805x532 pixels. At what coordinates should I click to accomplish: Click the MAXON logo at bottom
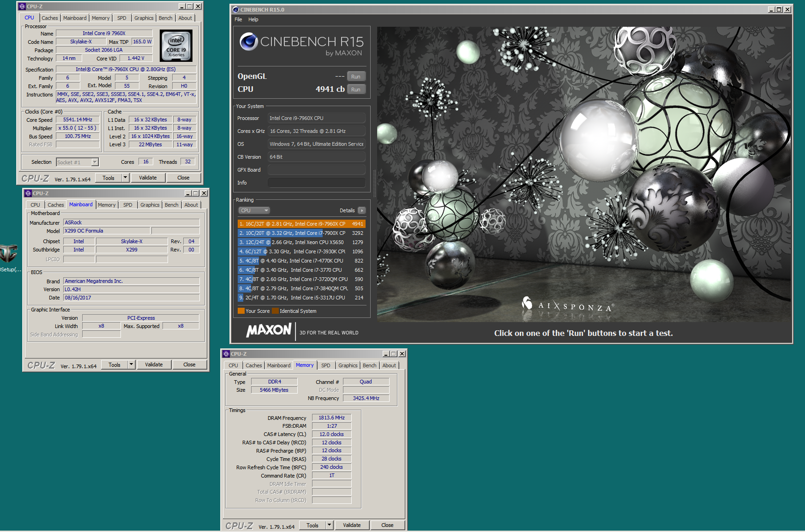pyautogui.click(x=269, y=330)
